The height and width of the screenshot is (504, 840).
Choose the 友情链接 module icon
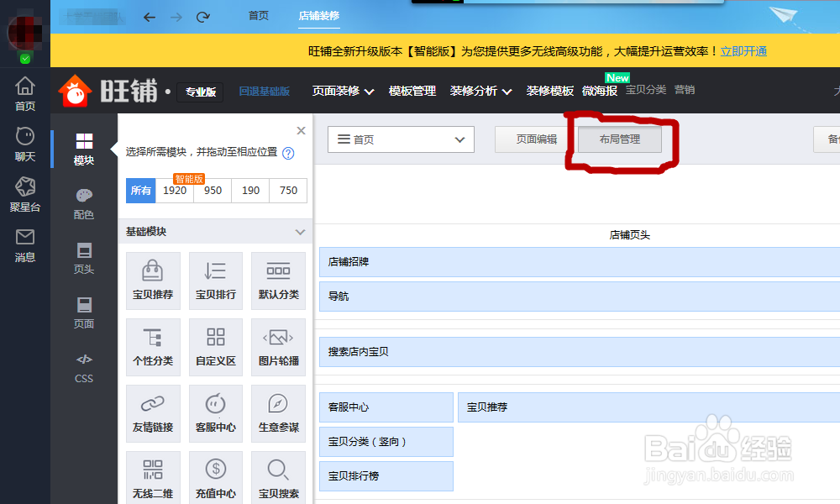pos(153,412)
